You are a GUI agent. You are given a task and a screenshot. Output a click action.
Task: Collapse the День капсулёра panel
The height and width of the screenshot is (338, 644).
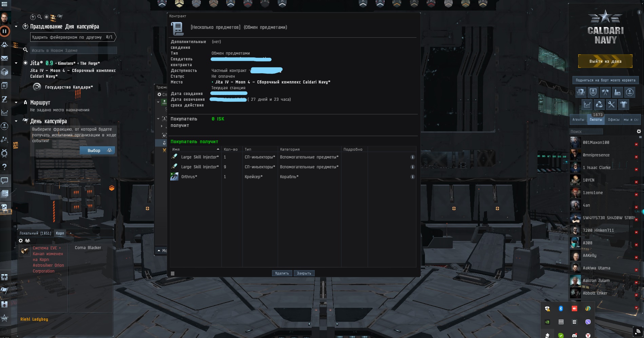click(x=16, y=121)
